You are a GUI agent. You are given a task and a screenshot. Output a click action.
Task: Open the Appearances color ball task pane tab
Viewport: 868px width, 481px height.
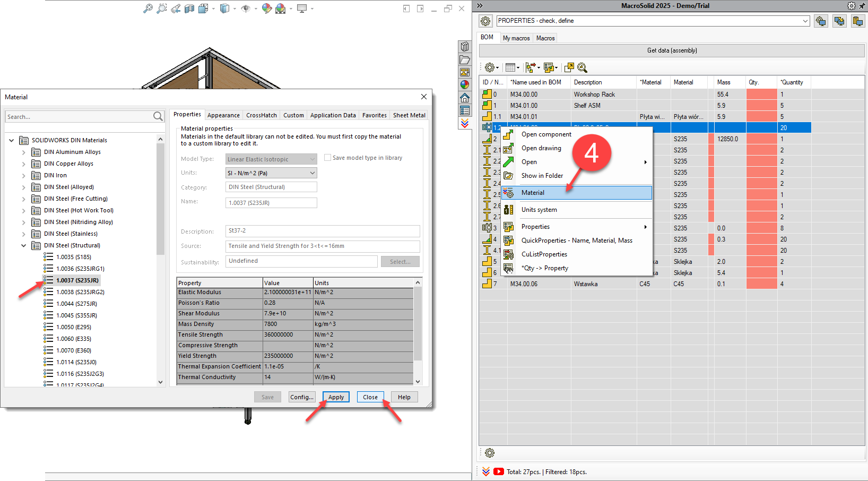click(465, 84)
